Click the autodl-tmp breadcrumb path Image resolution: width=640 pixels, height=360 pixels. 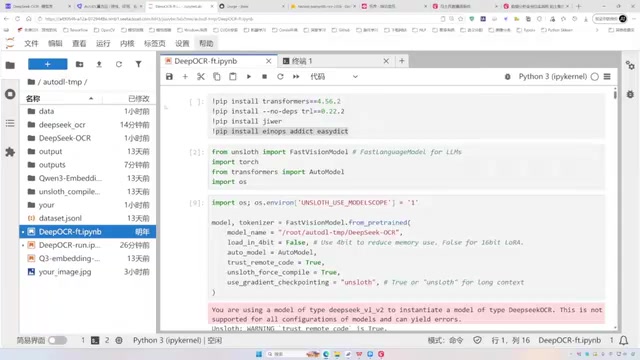[62, 82]
